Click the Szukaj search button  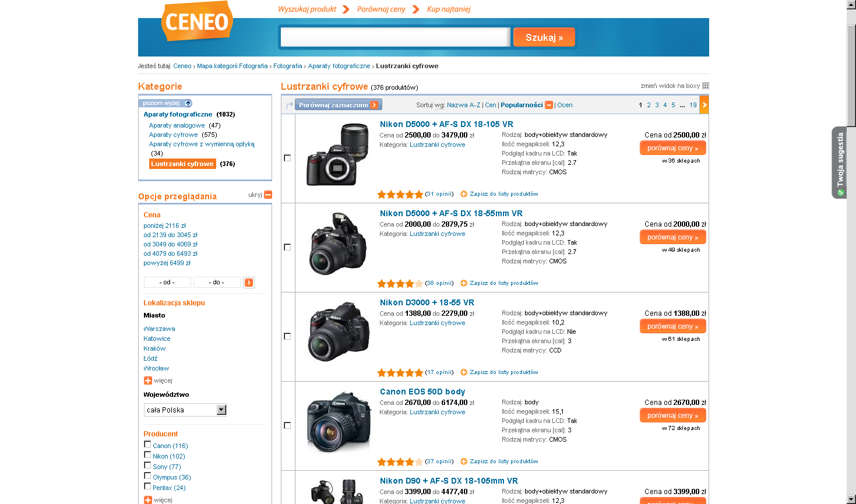544,37
